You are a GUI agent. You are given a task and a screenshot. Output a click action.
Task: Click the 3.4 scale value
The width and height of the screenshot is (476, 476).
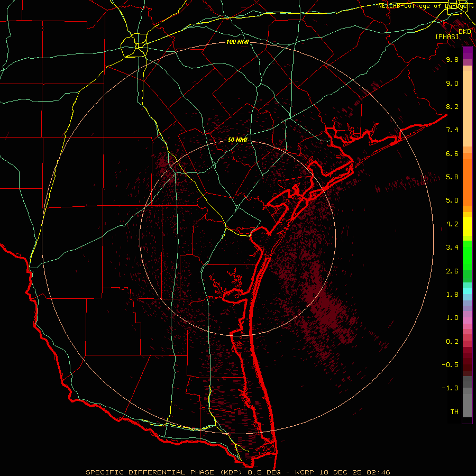tap(452, 248)
